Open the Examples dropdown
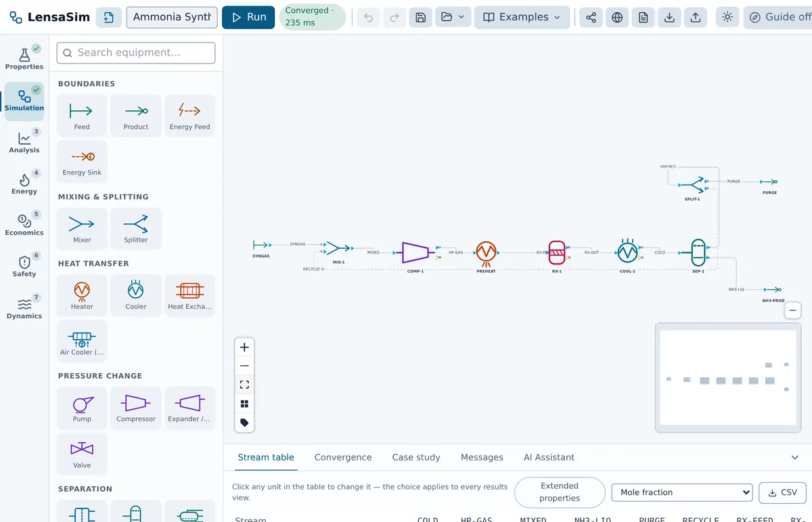Viewport: 812px width, 522px height. coord(522,18)
